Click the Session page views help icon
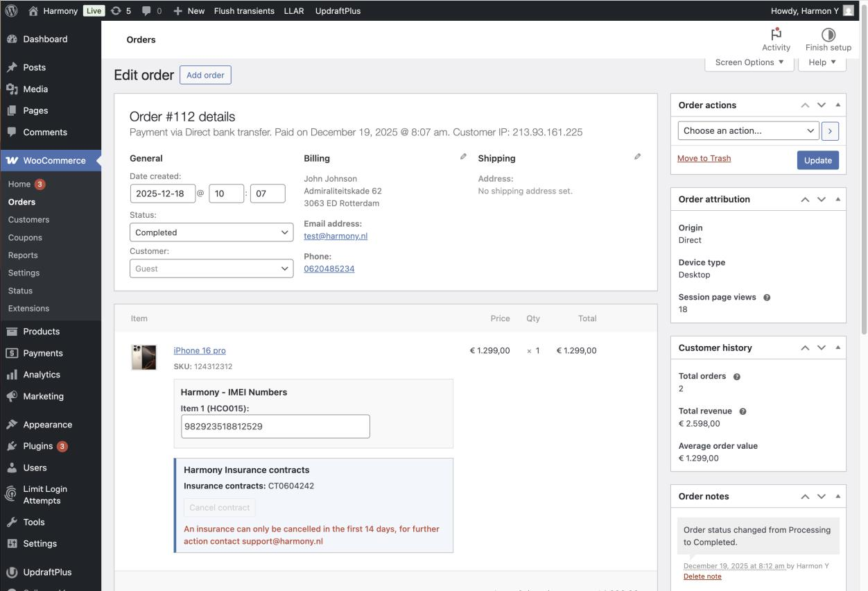The height and width of the screenshot is (591, 868). click(767, 298)
